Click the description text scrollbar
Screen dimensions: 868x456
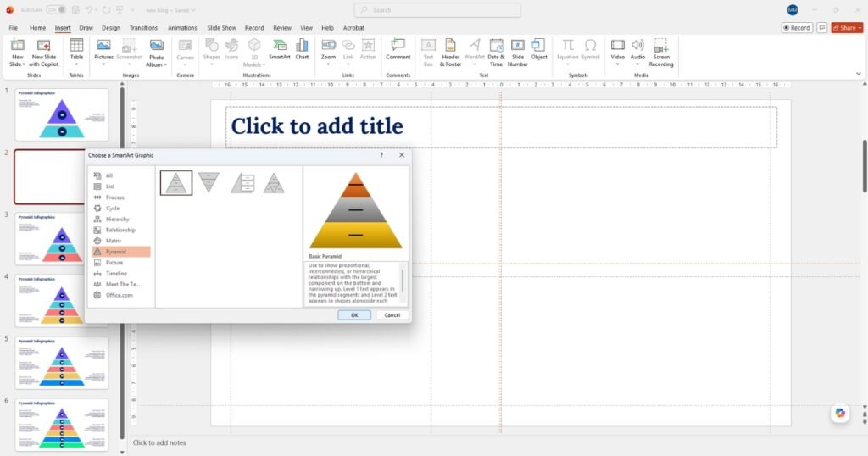(403, 281)
